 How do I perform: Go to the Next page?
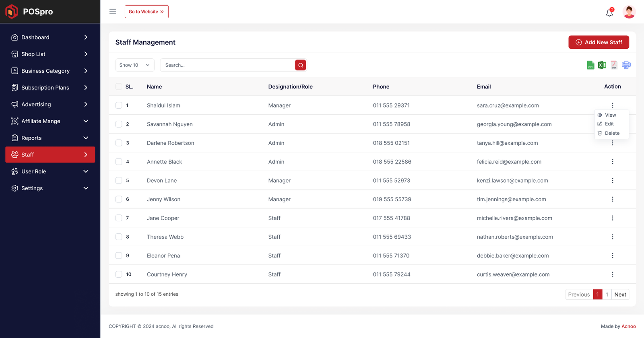pyautogui.click(x=620, y=295)
